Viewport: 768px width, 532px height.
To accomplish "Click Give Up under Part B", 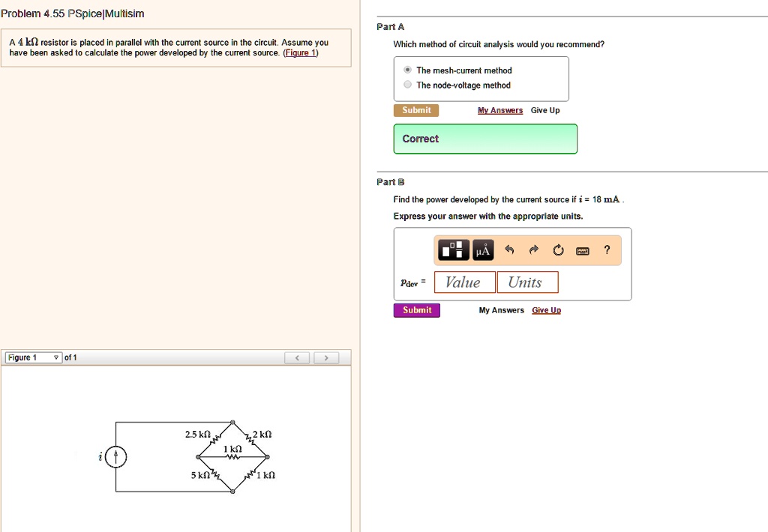I will pyautogui.click(x=546, y=309).
